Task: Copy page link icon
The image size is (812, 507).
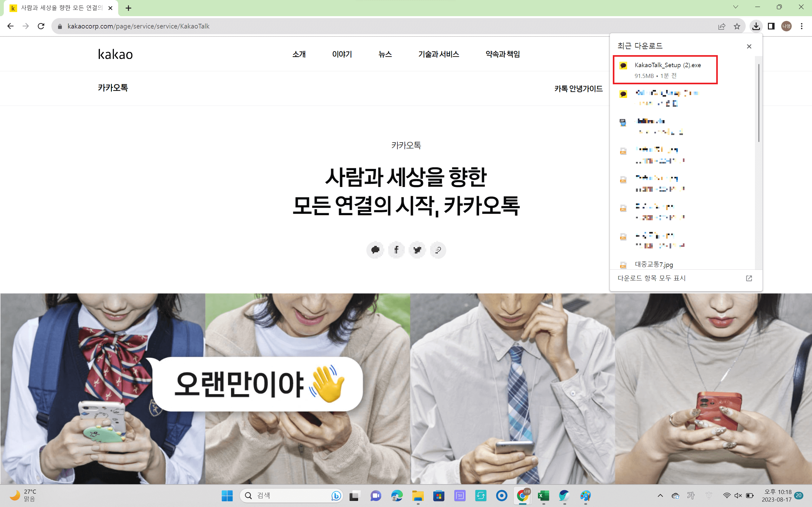Action: point(438,250)
